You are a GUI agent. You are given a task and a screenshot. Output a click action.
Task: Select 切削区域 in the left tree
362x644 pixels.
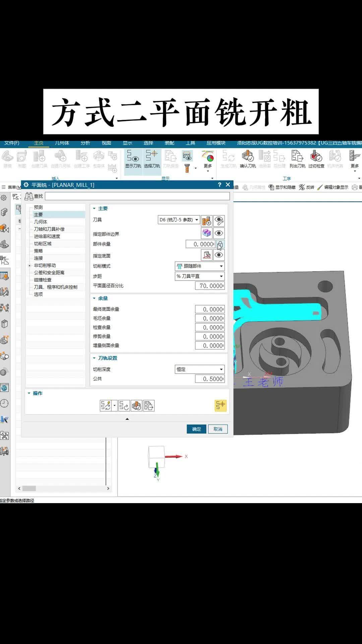click(x=43, y=244)
